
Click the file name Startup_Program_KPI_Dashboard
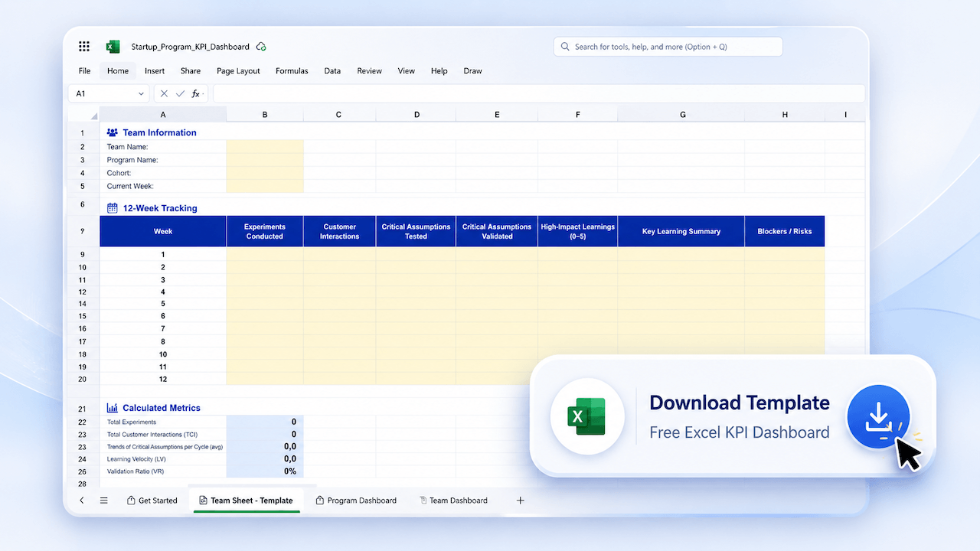[x=190, y=47]
